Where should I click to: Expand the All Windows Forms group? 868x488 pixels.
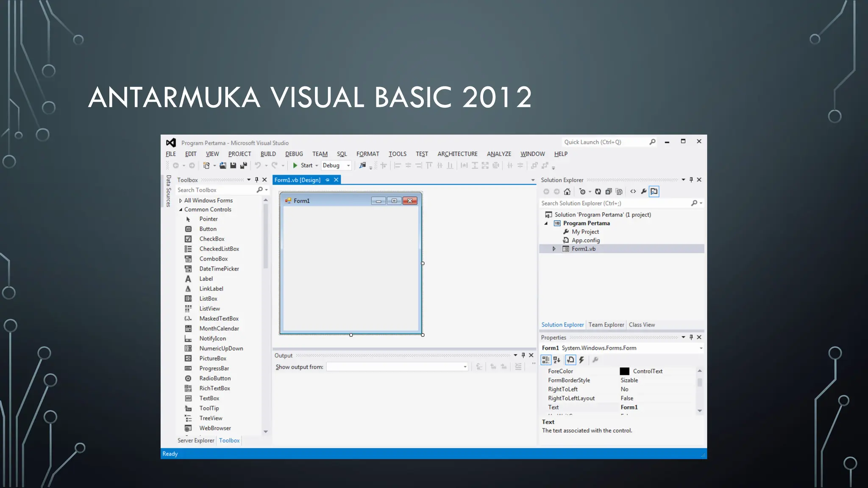point(181,201)
